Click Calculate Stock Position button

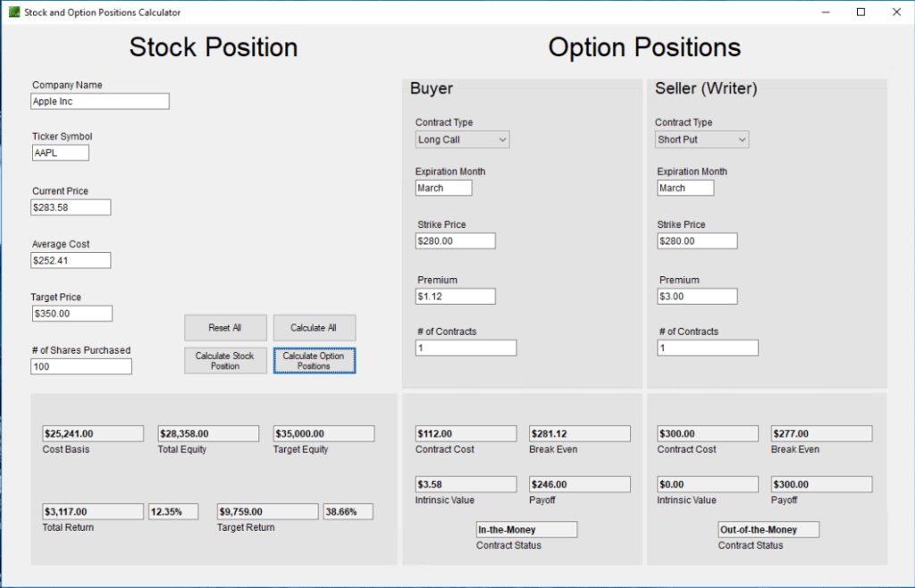click(x=225, y=361)
